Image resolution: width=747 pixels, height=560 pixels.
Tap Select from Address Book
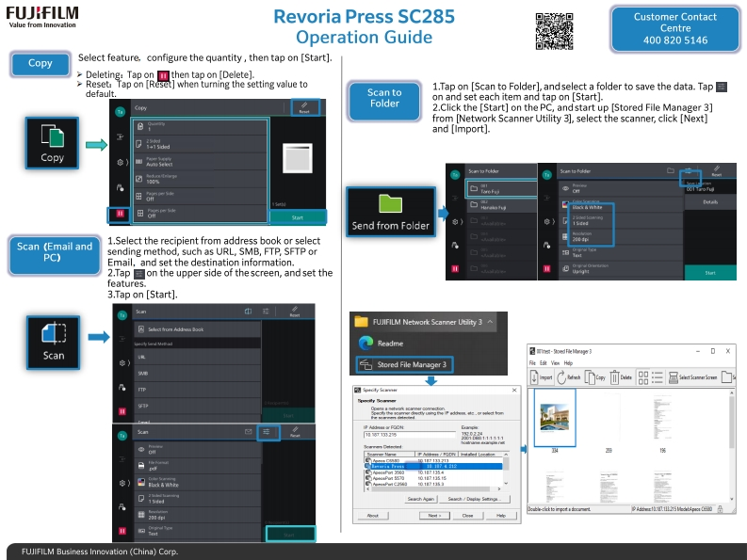tap(197, 329)
